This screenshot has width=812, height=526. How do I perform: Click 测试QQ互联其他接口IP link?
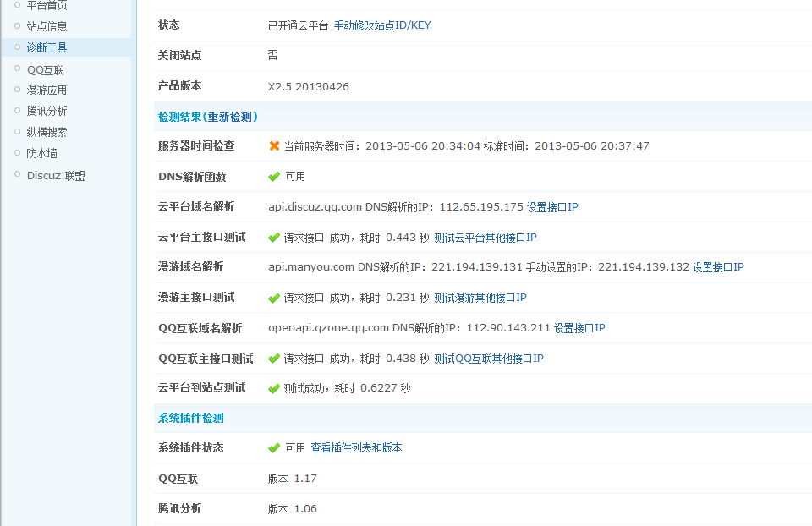pos(489,359)
